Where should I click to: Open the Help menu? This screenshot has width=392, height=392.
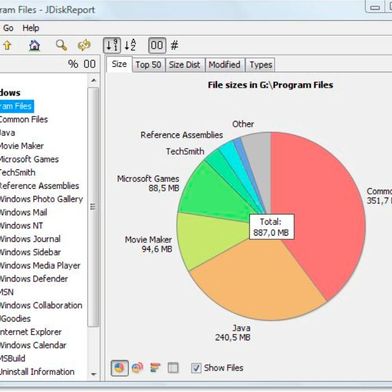tap(31, 28)
